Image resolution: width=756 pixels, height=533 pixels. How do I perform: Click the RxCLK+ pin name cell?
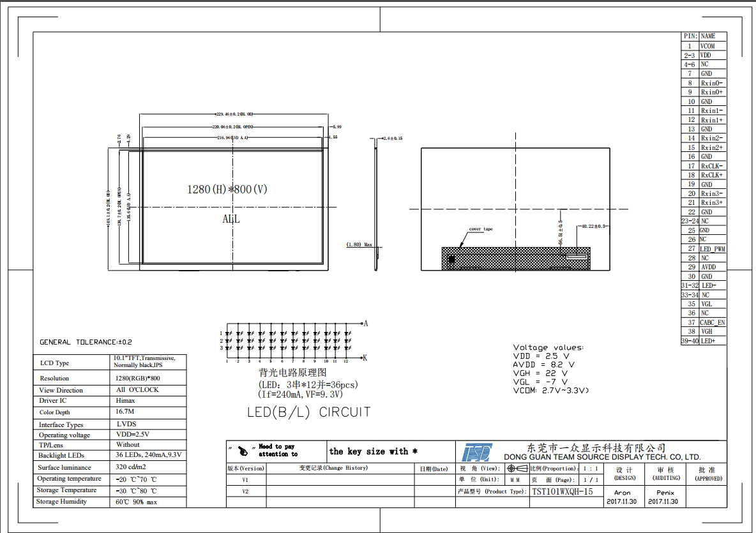[x=712, y=175]
